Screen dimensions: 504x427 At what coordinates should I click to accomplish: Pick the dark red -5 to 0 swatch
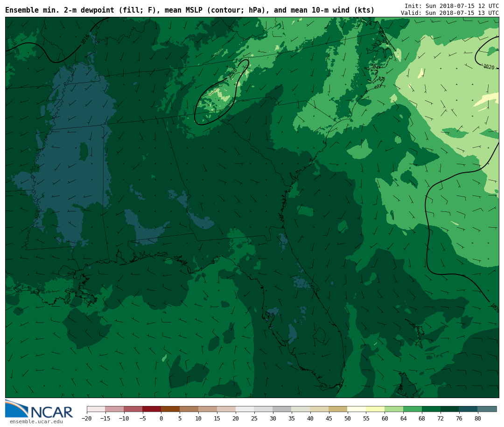[152, 409]
